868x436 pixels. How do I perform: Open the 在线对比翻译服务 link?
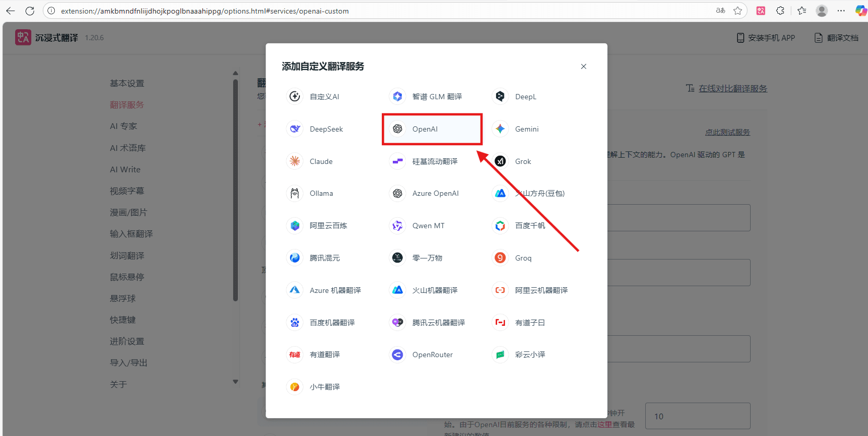coord(732,89)
